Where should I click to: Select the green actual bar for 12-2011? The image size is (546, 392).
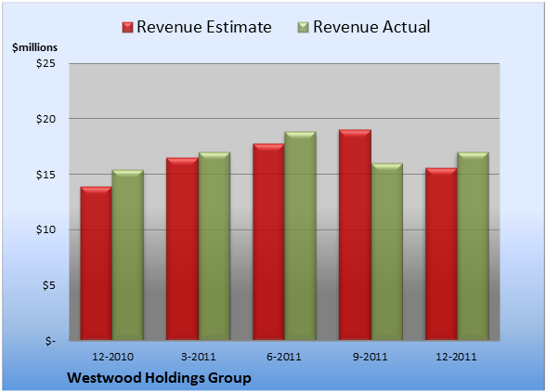pyautogui.click(x=473, y=246)
